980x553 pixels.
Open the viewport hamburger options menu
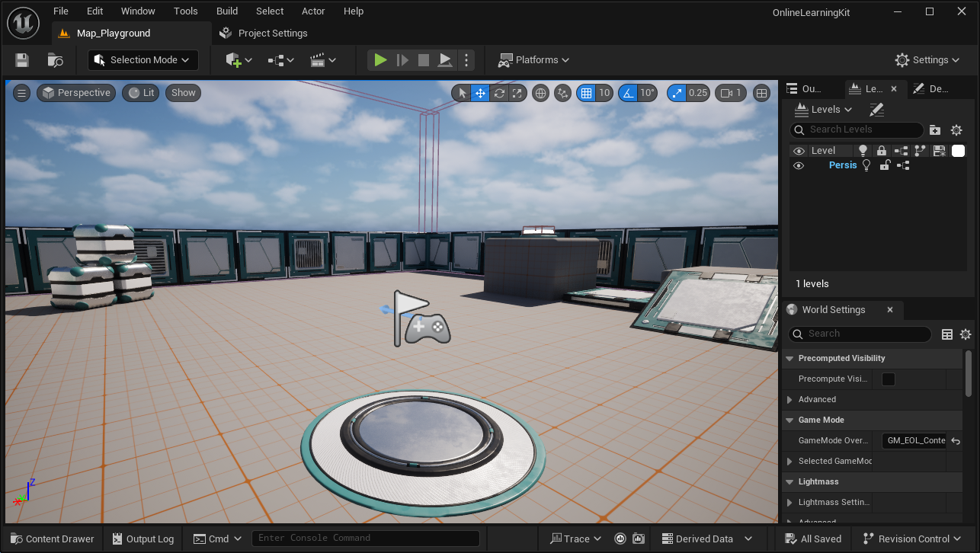pyautogui.click(x=22, y=93)
